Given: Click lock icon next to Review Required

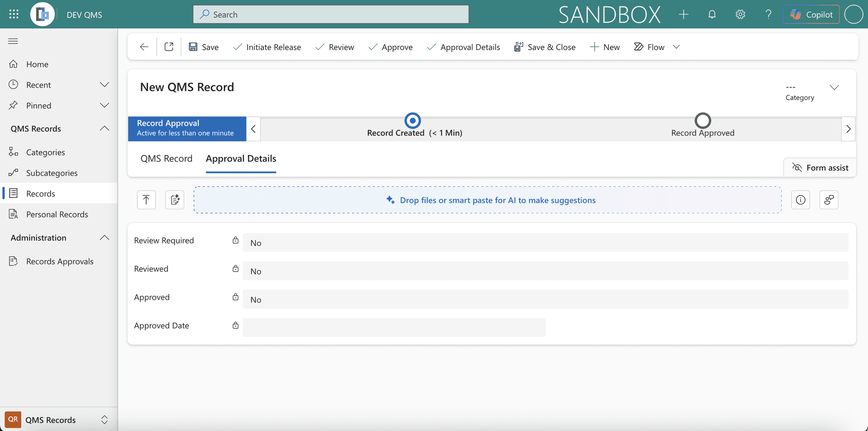Looking at the screenshot, I should click(236, 241).
